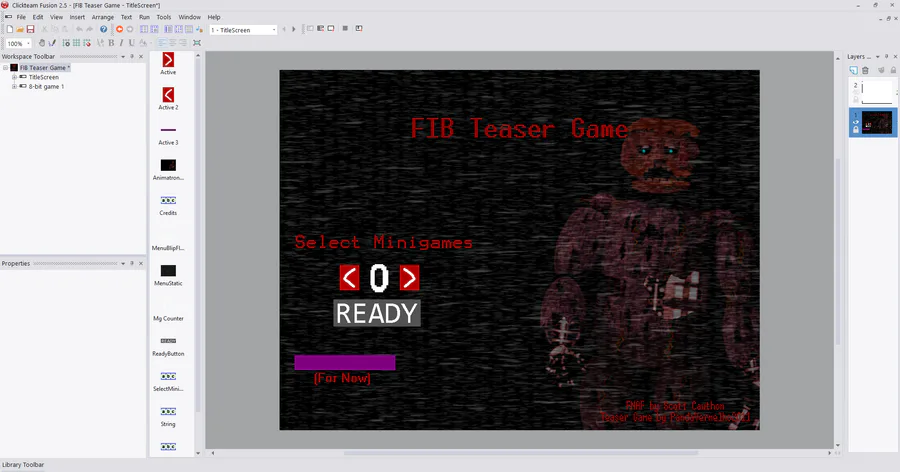Open the zoom 100% dropdown
Image resolution: width=900 pixels, height=472 pixels.
(28, 44)
